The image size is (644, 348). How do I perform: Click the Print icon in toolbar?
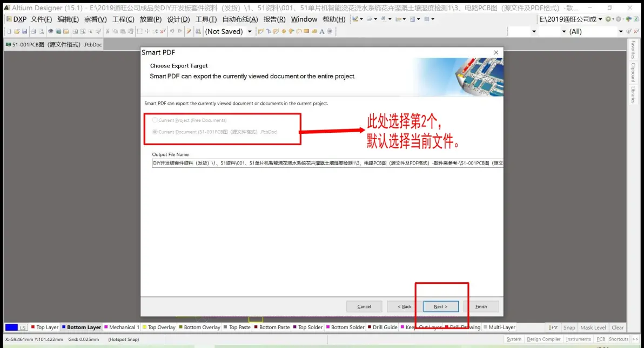click(33, 31)
